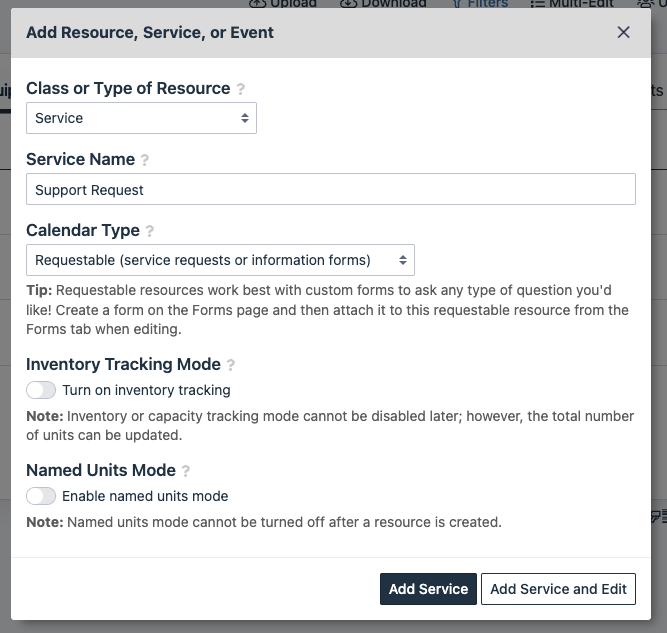Click the dialog title "Add Resource, Service, or Event"
This screenshot has width=667, height=633.
click(150, 33)
